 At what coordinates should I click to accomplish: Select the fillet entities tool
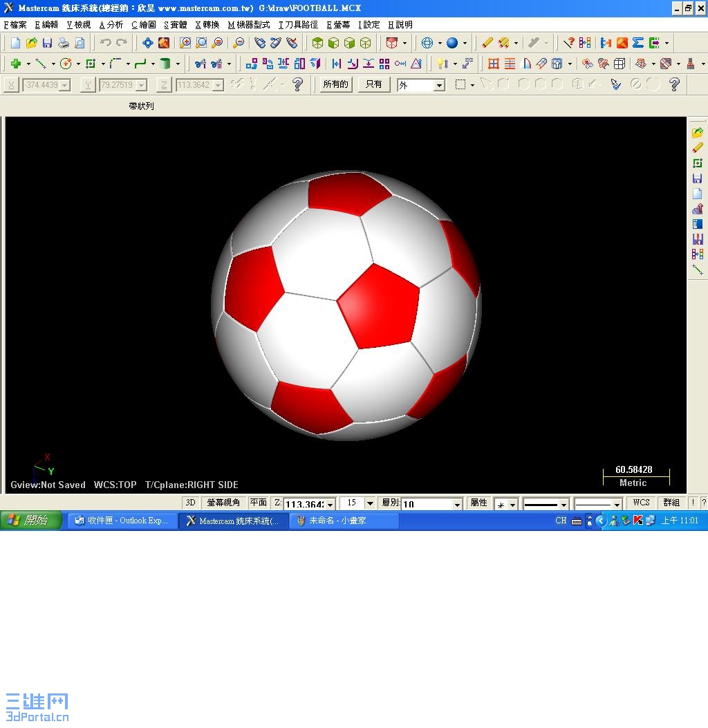coord(115,64)
